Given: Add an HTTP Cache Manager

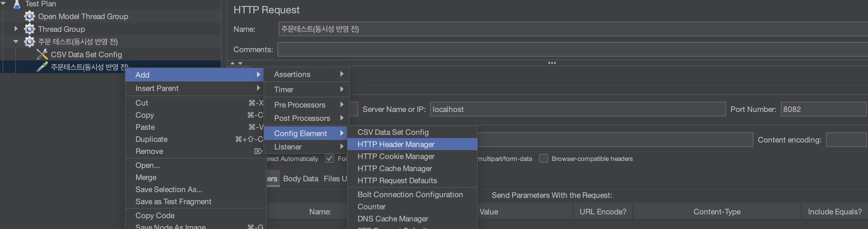Looking at the screenshot, I should [412, 168].
